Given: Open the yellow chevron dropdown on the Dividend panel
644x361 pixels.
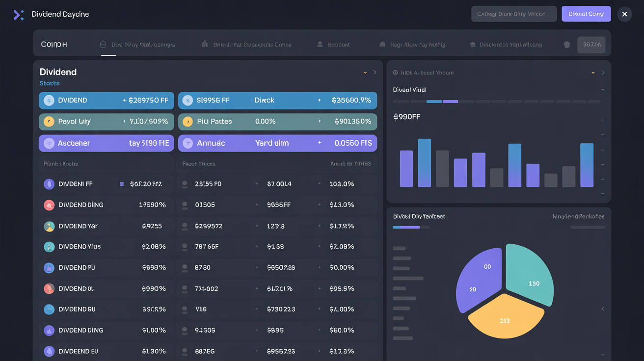Looking at the screenshot, I should point(365,72).
